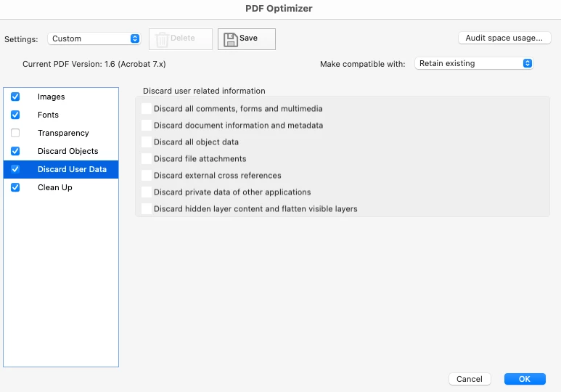
Task: Enable Discard external cross references
Action: click(x=147, y=176)
